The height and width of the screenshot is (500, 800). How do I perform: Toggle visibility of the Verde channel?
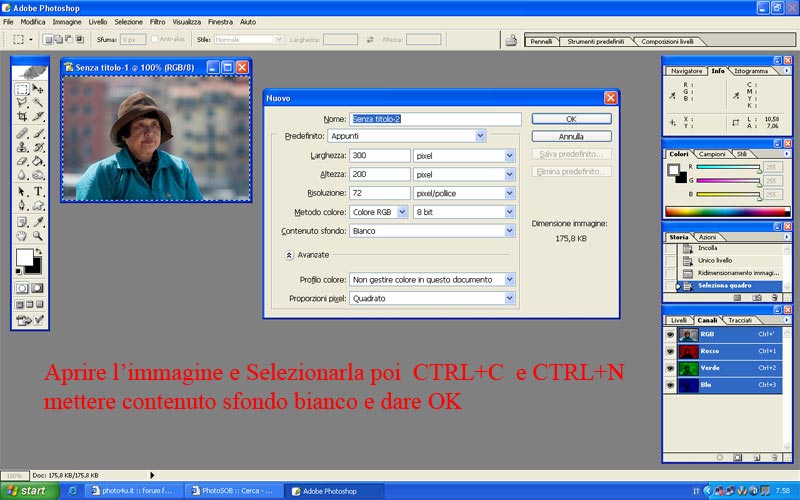pyautogui.click(x=670, y=368)
